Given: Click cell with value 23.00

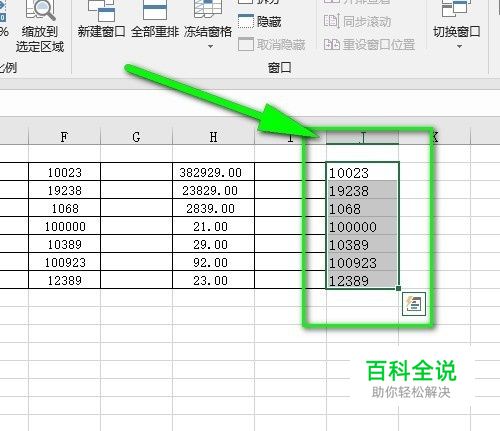Looking at the screenshot, I should click(213, 280).
